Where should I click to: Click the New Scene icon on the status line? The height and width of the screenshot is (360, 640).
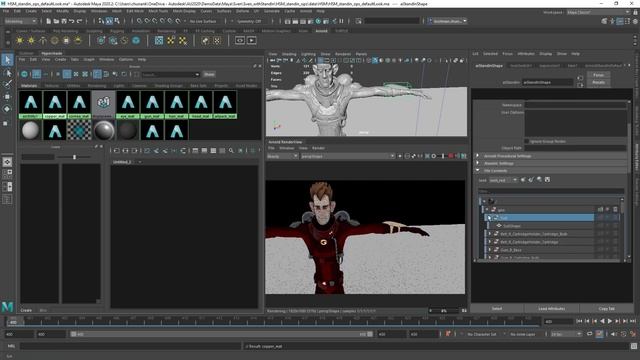click(x=49, y=21)
